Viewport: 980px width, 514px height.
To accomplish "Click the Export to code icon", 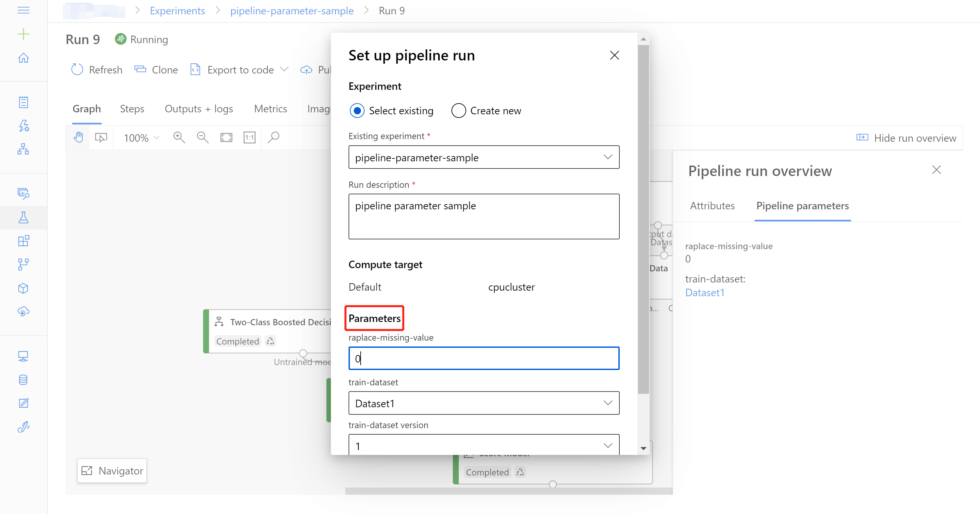I will tap(194, 70).
